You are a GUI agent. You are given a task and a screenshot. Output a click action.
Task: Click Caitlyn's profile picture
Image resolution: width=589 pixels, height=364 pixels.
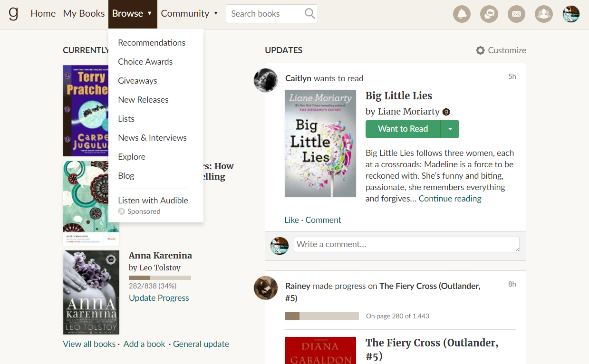tap(266, 80)
